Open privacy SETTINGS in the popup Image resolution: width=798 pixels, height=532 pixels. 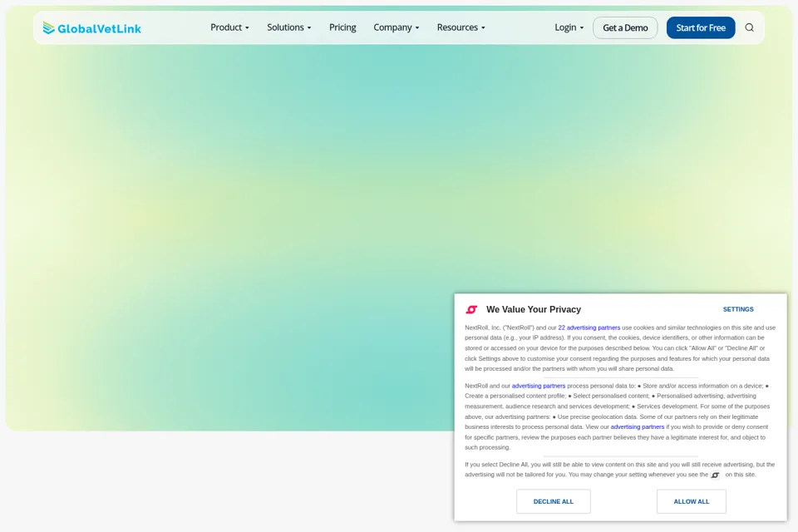738,309
